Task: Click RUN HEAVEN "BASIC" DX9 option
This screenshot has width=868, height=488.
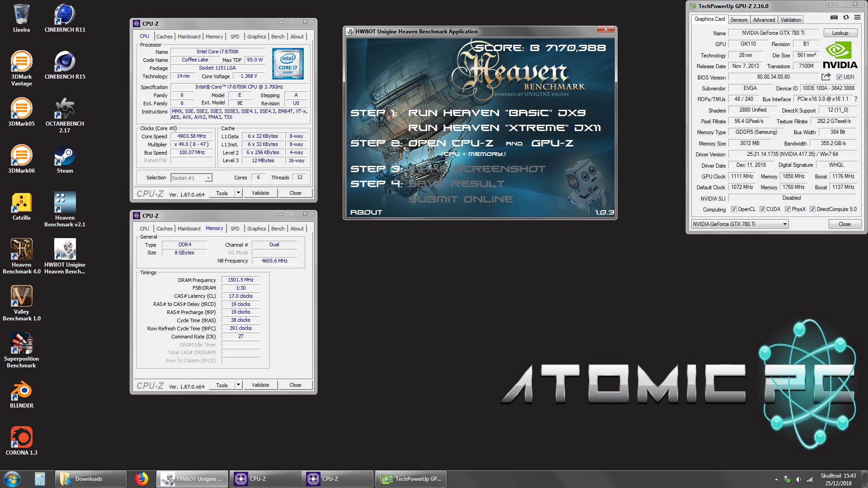Action: (x=497, y=113)
